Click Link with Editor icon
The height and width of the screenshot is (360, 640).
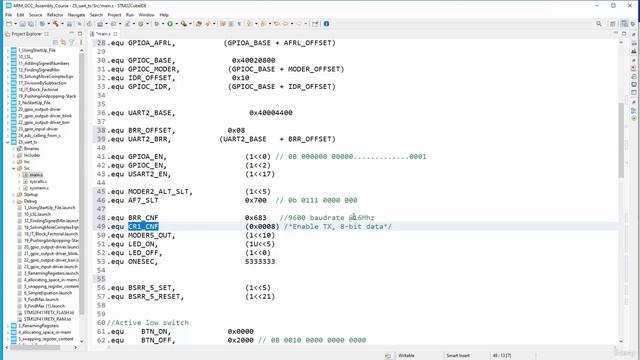pos(63,42)
